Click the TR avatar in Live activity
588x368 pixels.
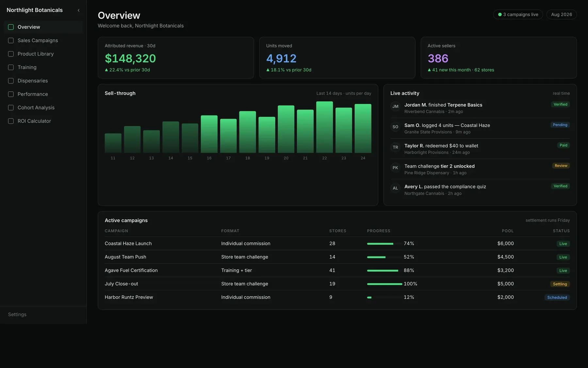[x=395, y=147]
